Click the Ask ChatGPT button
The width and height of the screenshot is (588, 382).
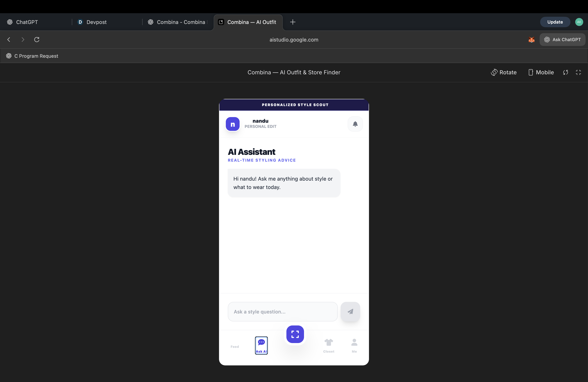[562, 40]
